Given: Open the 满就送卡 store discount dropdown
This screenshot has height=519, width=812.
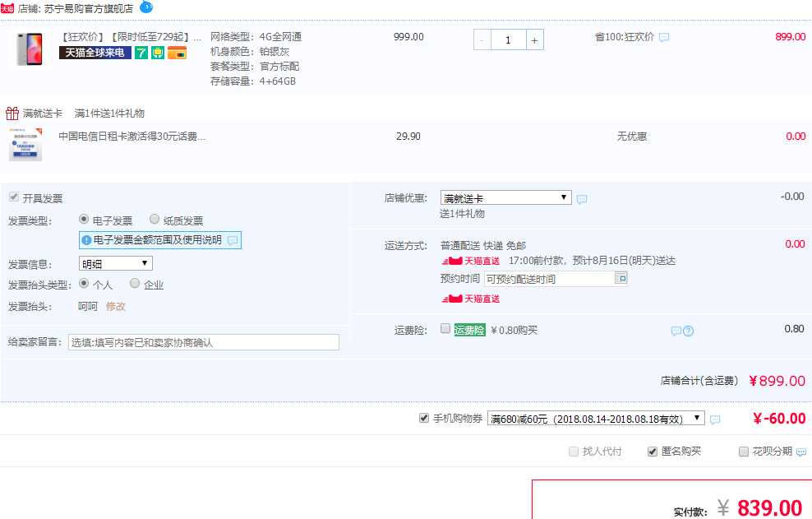Looking at the screenshot, I should click(x=506, y=197).
